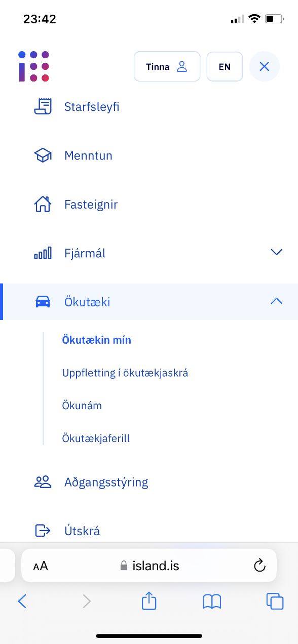Collapse the Ökutæki section chevron
Image resolution: width=298 pixels, height=644 pixels.
276,301
